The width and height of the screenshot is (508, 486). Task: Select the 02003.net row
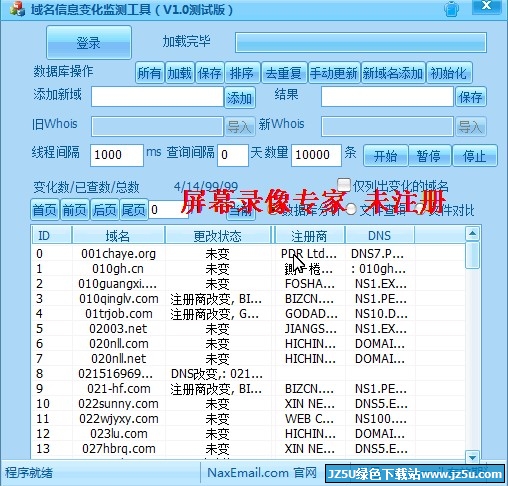tap(248, 329)
